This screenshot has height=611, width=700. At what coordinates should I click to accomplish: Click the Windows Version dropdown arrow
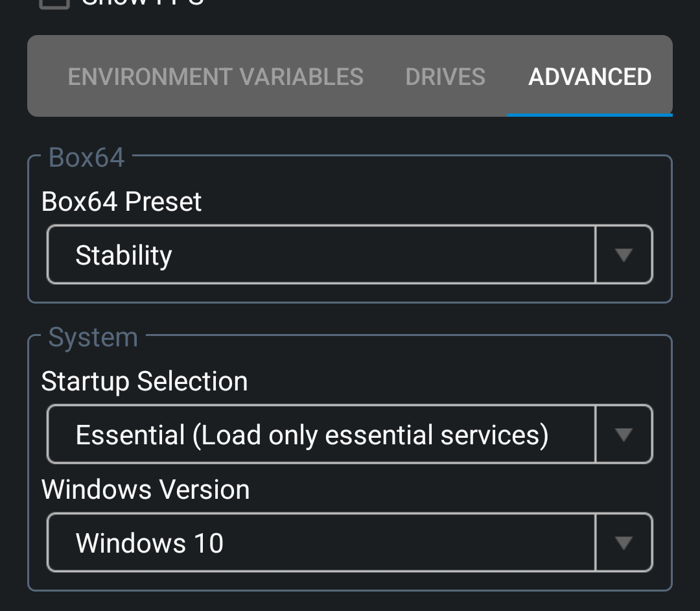(x=624, y=543)
